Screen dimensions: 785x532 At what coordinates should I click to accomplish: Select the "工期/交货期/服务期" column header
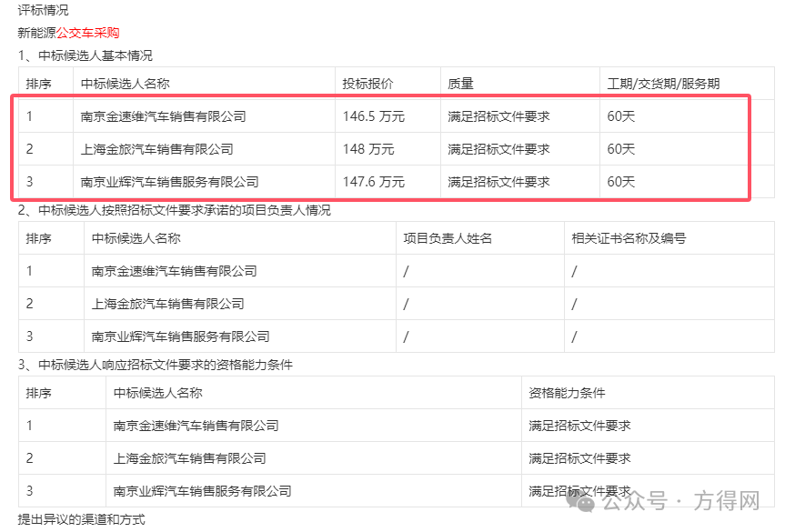pos(663,84)
